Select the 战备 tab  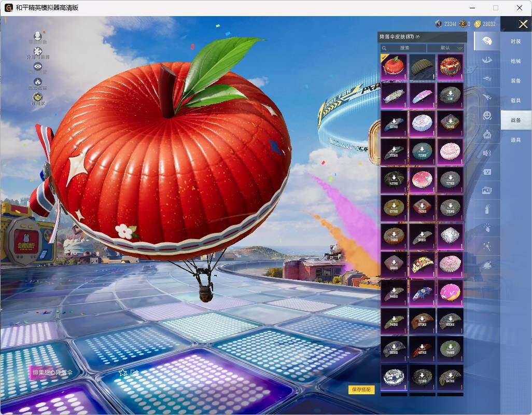(516, 120)
